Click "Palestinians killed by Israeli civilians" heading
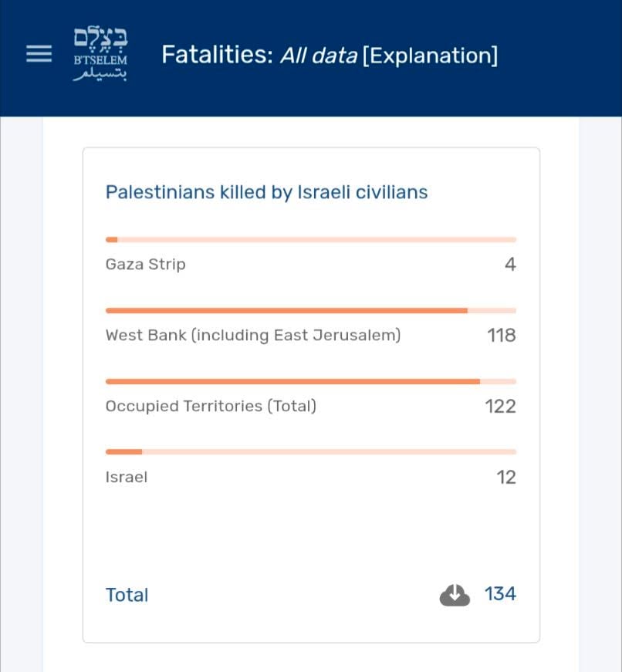This screenshot has height=672, width=622. click(267, 192)
